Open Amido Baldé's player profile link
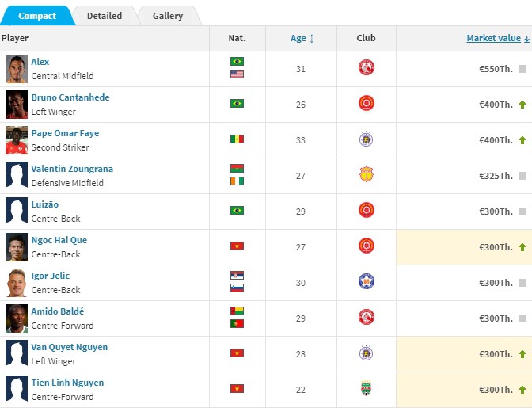Screen dimensions: 532x408 (x=57, y=311)
